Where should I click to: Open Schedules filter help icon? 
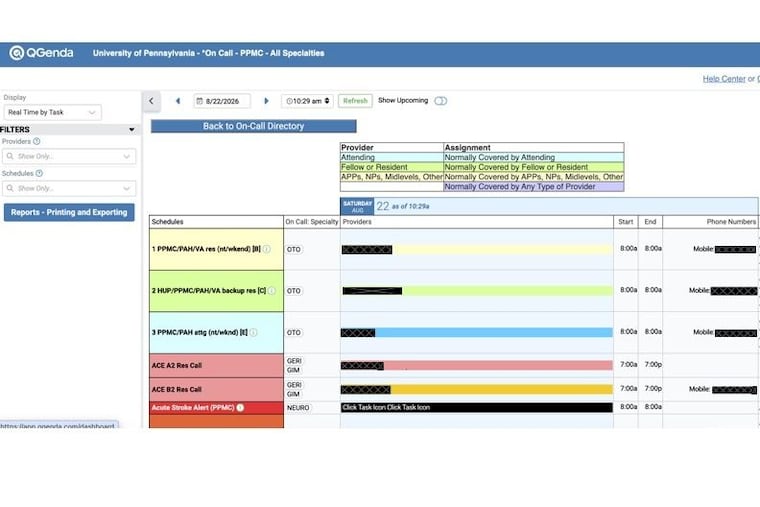39,173
